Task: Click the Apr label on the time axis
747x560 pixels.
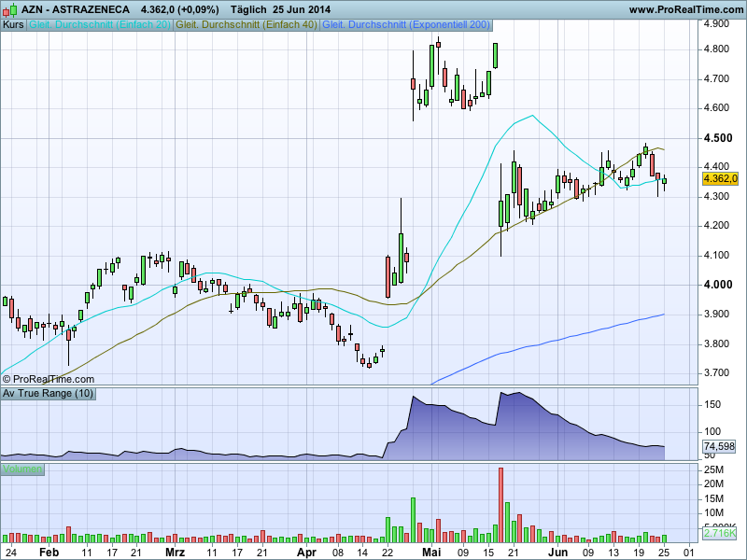Action: click(306, 553)
